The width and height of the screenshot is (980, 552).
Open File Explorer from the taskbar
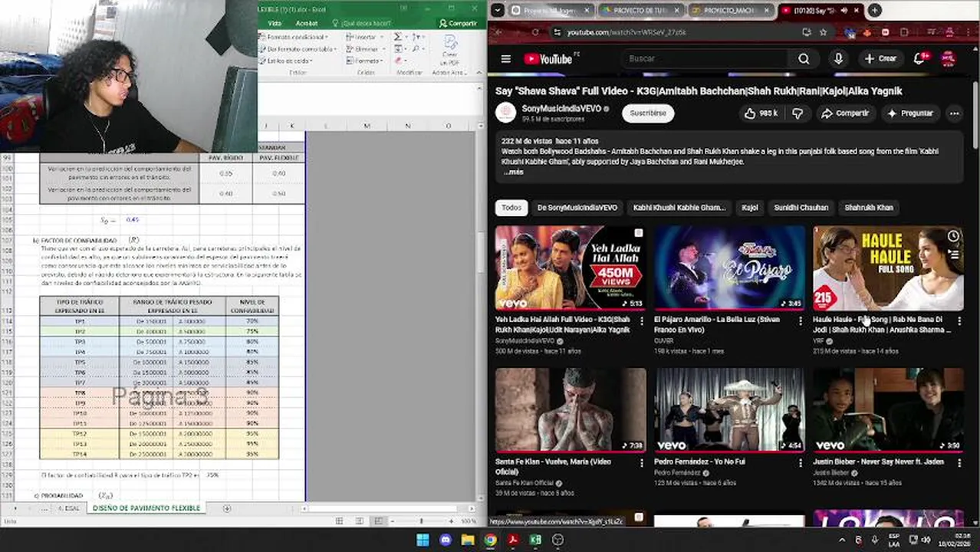tap(468, 540)
